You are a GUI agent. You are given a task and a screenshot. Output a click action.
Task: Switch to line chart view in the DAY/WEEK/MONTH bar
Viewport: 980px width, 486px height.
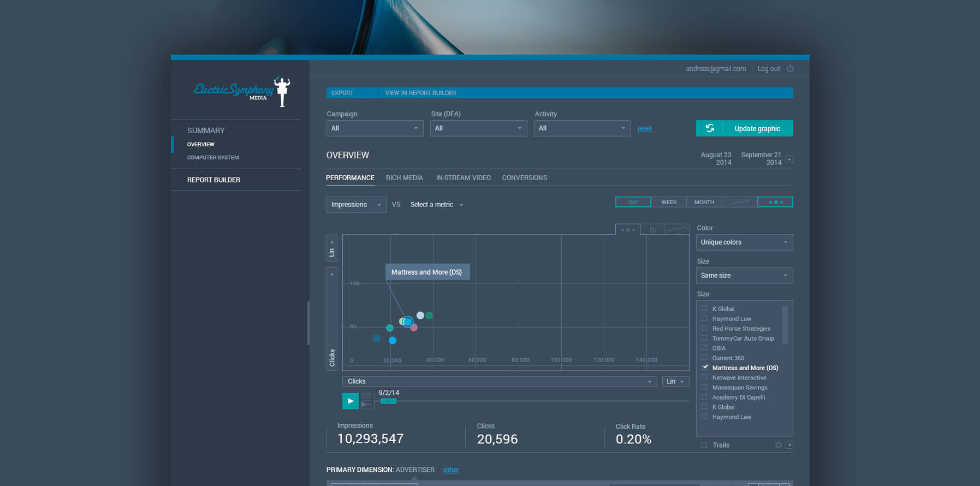(740, 202)
